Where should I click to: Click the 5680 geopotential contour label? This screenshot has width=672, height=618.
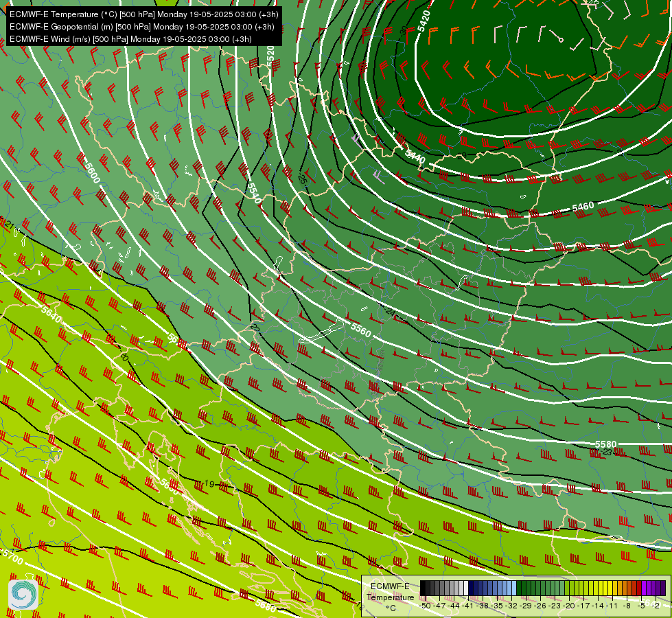click(x=265, y=606)
